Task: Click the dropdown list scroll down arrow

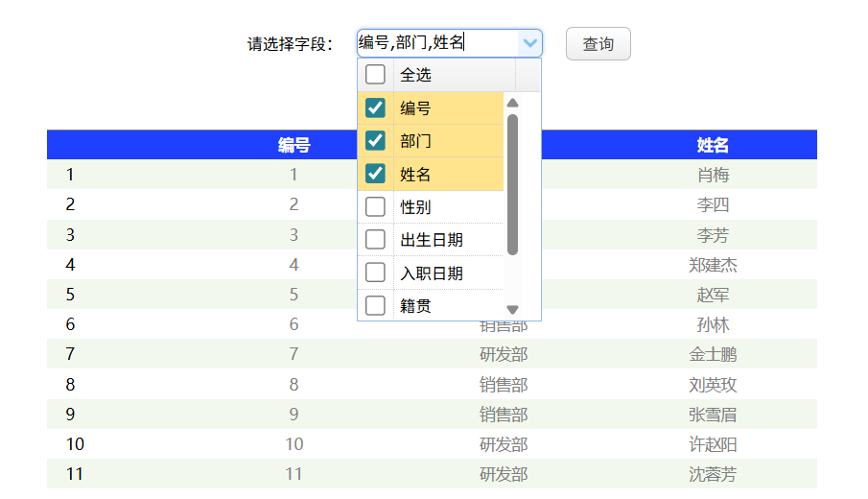Action: pyautogui.click(x=512, y=310)
